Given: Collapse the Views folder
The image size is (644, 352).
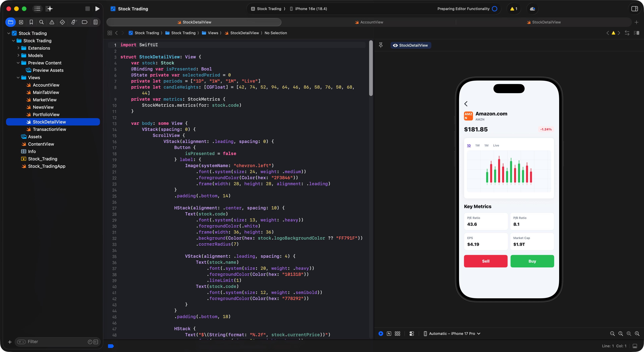Looking at the screenshot, I should (18, 78).
